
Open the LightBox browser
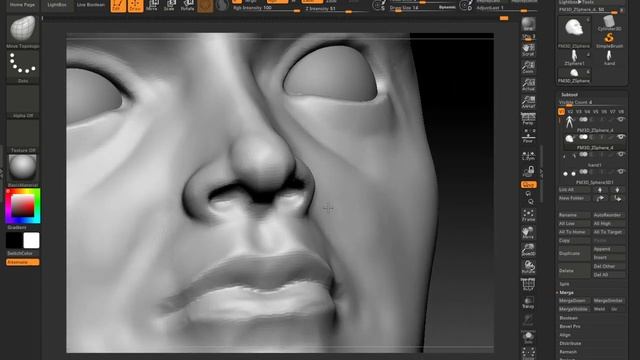[57, 4]
